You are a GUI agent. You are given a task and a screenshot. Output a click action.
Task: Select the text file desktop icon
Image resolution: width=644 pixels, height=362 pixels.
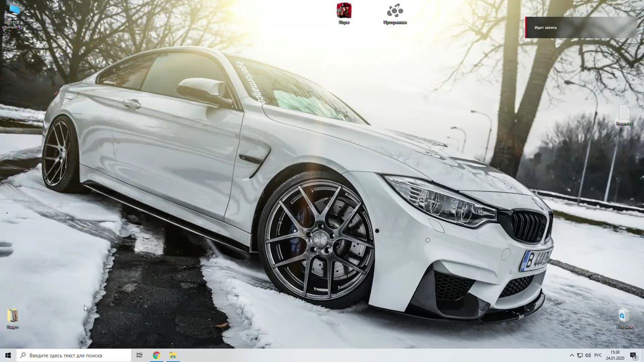pos(624,116)
